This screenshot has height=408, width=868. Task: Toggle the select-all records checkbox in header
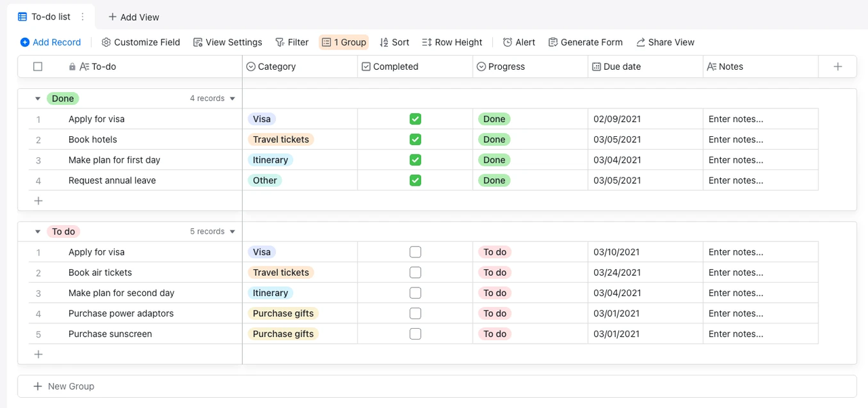(38, 66)
